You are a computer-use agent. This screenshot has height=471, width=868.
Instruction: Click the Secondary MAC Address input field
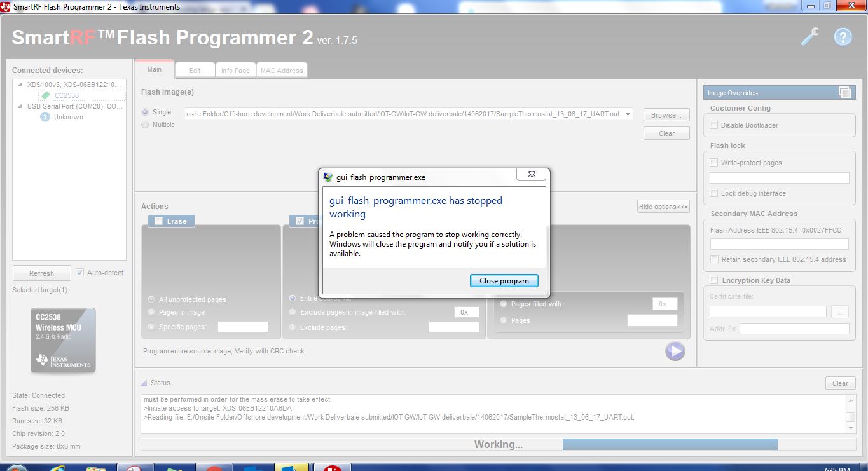coord(780,244)
